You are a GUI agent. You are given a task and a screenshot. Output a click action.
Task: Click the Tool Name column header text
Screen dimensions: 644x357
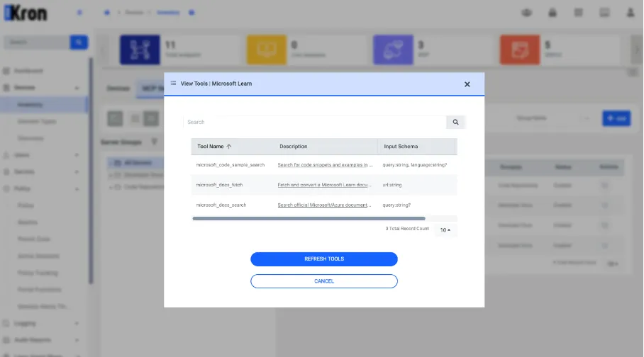pos(210,147)
